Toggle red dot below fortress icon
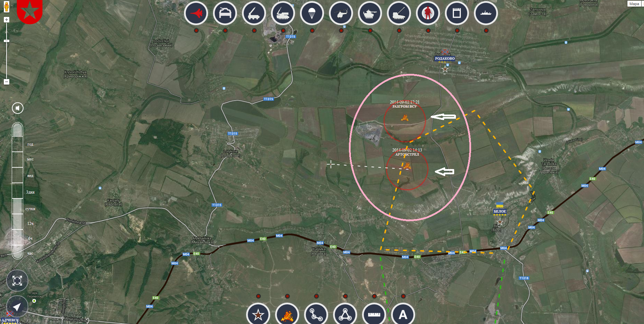This screenshot has width=644, height=324. (457, 31)
